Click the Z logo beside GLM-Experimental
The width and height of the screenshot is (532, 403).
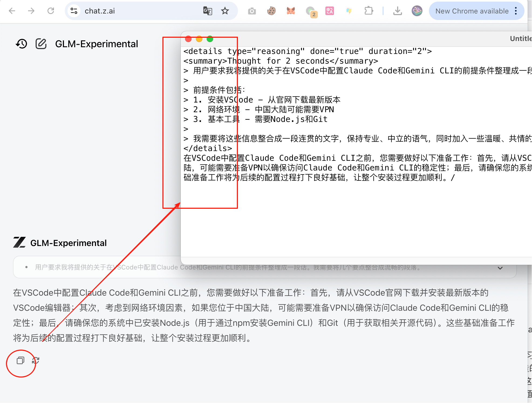point(19,242)
